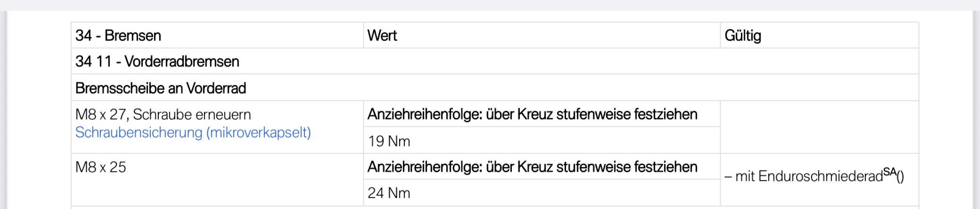Click the empty Gültig cell beside 19 Nm
This screenshot has height=209, width=980.
(x=819, y=127)
